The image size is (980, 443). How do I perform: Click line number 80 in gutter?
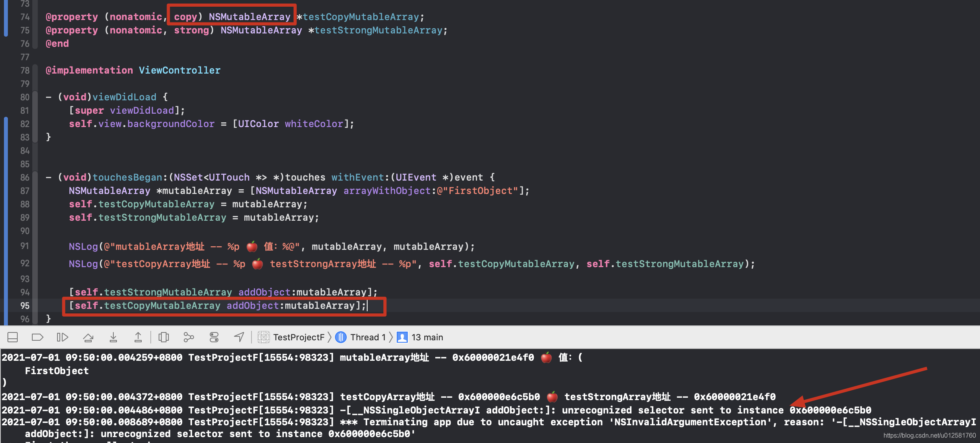pos(25,97)
